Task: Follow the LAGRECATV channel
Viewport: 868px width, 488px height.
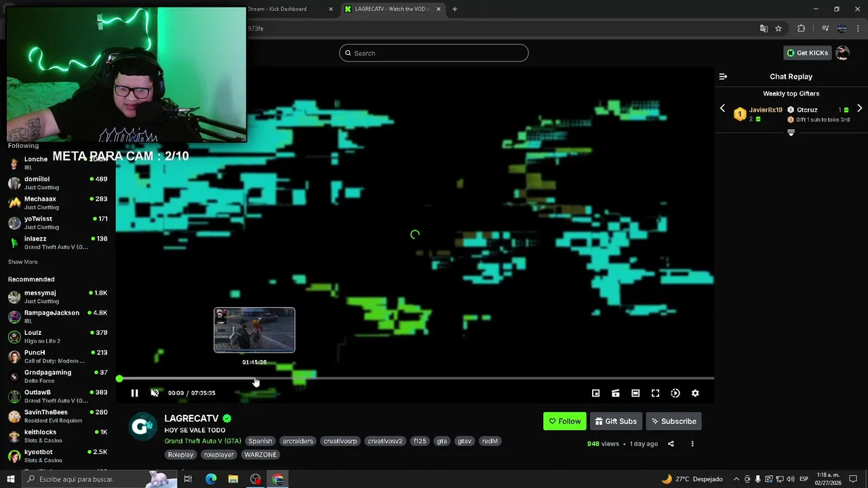Action: 564,421
